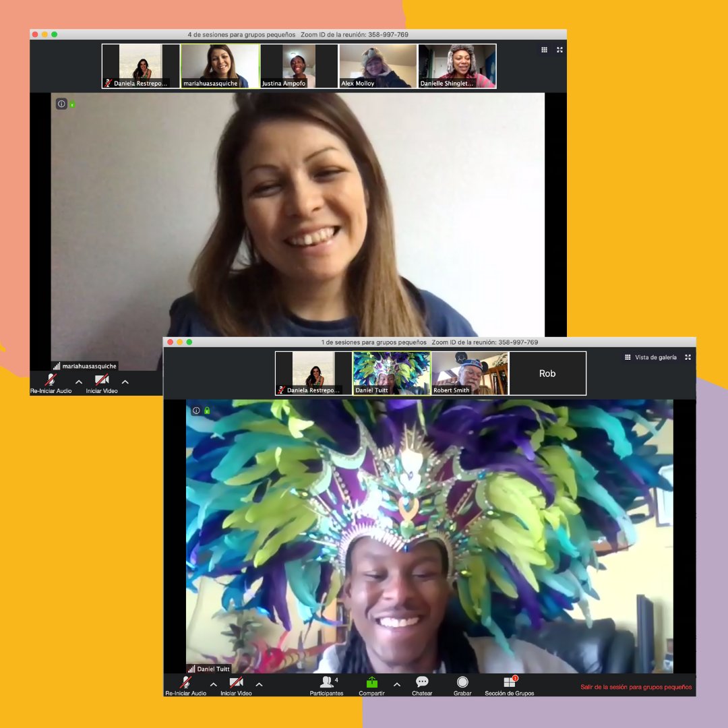The height and width of the screenshot is (728, 728).
Task: Click signal bars icon beside mariahuasasquiche label
Action: pos(57,366)
